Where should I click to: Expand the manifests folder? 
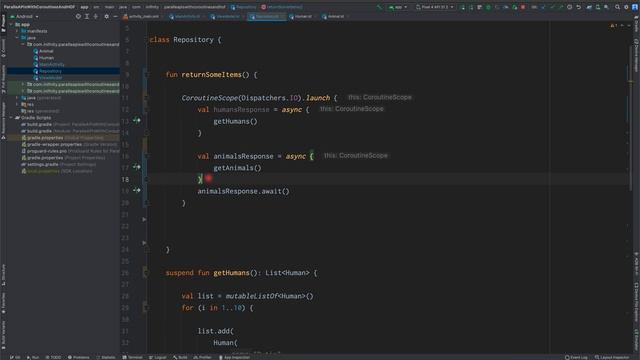[17, 31]
